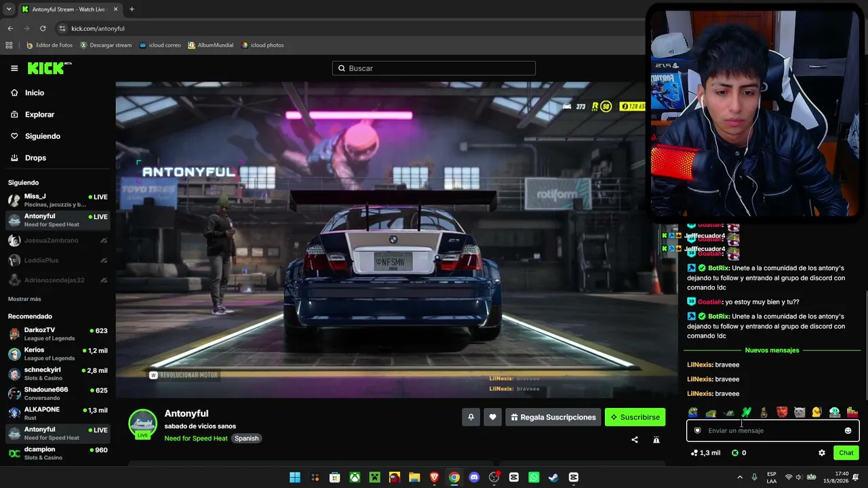Screen dimensions: 868x488
Task: Open Steam from the taskbar
Action: [x=553, y=477]
